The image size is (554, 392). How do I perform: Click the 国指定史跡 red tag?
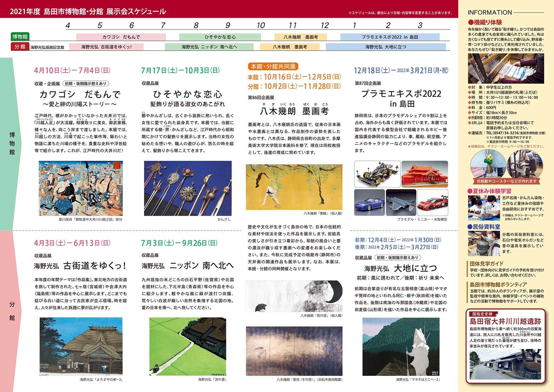(482, 314)
